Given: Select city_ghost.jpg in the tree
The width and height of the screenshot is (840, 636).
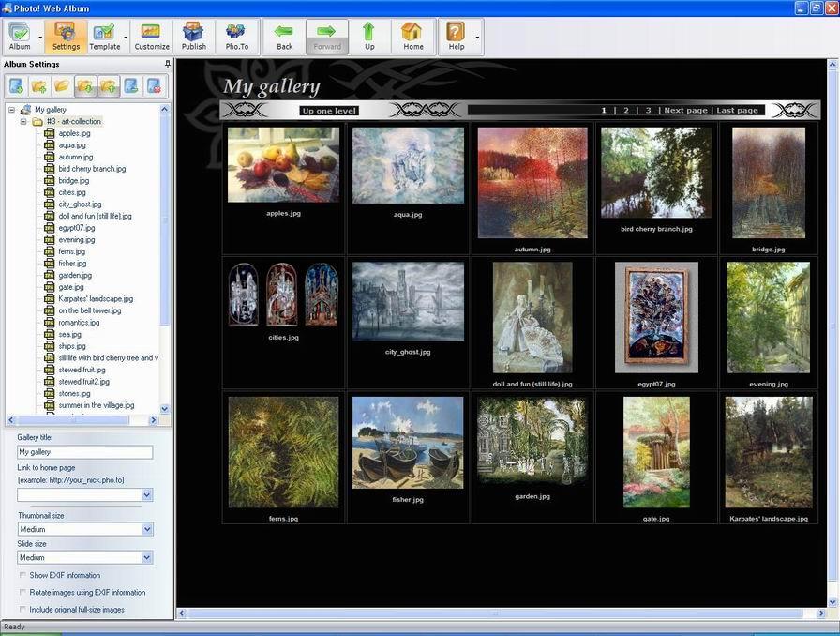Looking at the screenshot, I should [80, 204].
